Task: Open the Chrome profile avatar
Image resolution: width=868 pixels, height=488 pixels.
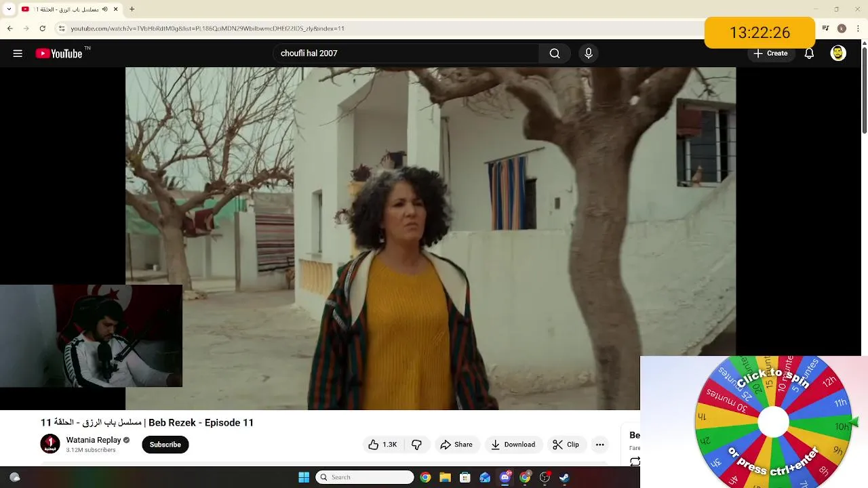Action: coord(842,28)
